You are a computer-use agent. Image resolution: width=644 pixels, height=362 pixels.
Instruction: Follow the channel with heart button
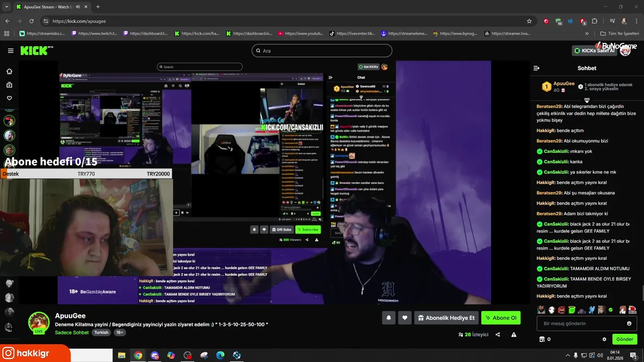(x=405, y=318)
